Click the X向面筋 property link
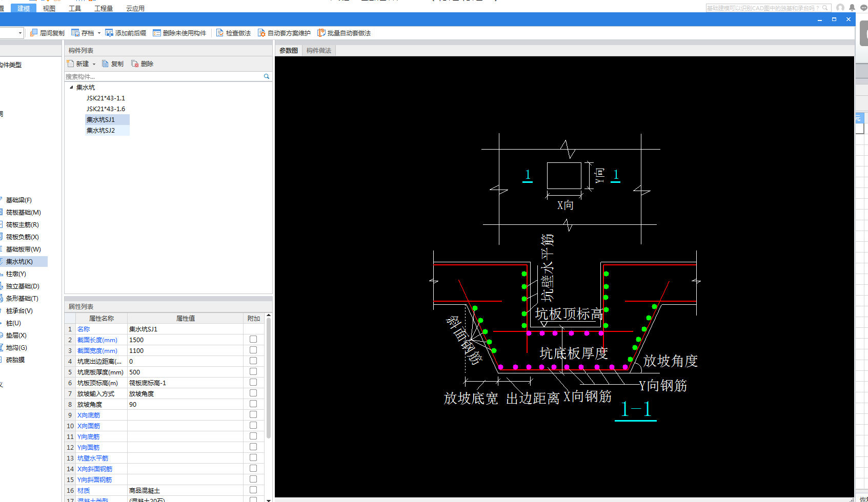868x502 pixels. click(89, 426)
